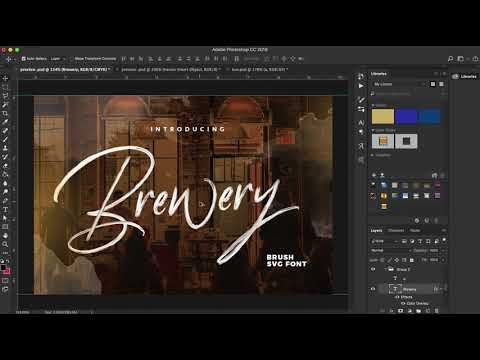Hide the Group 1 layer eye
Viewport: 480px width, 360px height.
[x=373, y=269]
